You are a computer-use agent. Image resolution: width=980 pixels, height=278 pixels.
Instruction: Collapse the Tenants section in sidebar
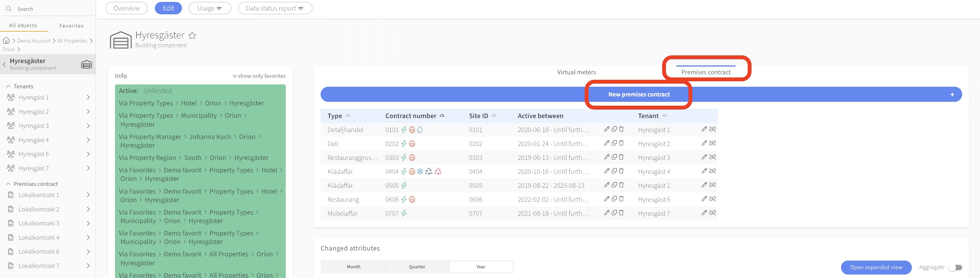coord(9,86)
